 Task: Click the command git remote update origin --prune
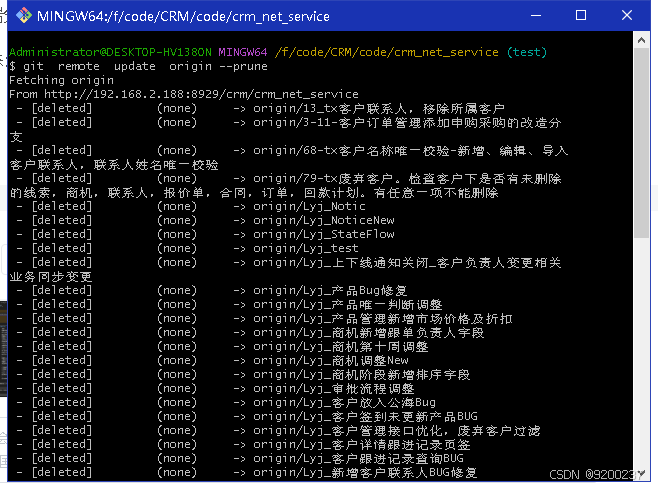145,66
